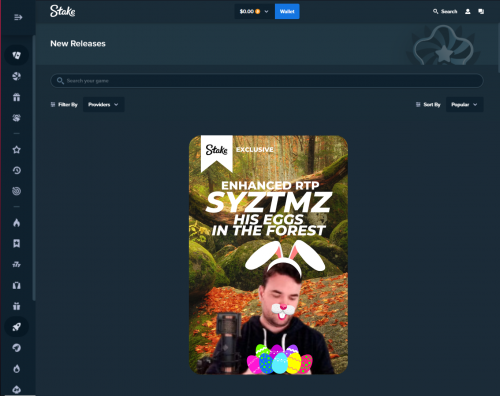Image resolution: width=500 pixels, height=396 pixels.
Task: Open the chat bubbles icon in header
Action: coord(481,11)
